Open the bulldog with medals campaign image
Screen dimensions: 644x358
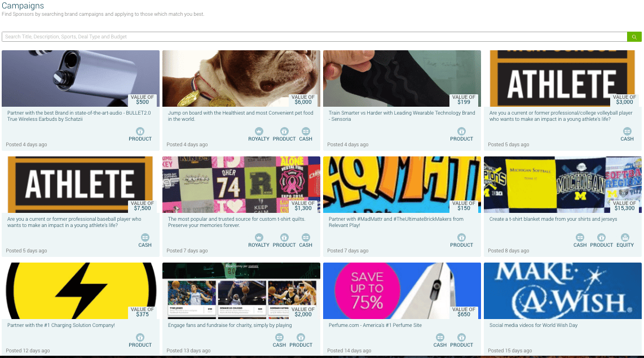[241, 78]
